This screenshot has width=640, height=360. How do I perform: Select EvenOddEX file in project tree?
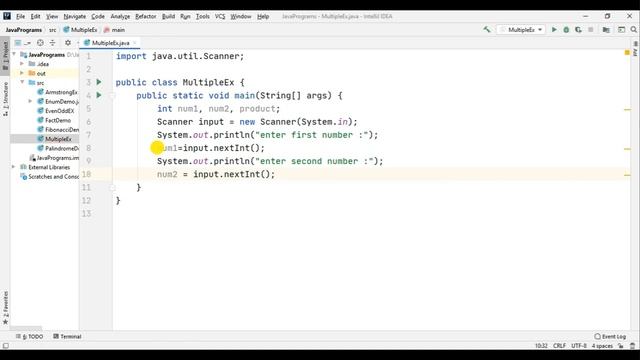[56, 111]
